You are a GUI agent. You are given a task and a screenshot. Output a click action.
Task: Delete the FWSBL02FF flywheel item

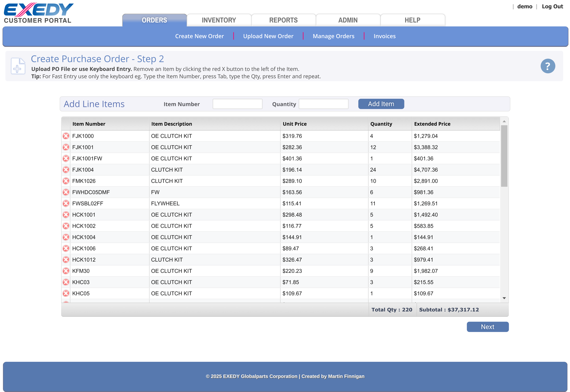tap(66, 203)
